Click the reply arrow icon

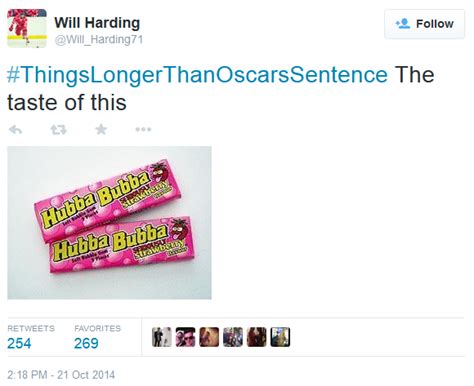[15, 129]
